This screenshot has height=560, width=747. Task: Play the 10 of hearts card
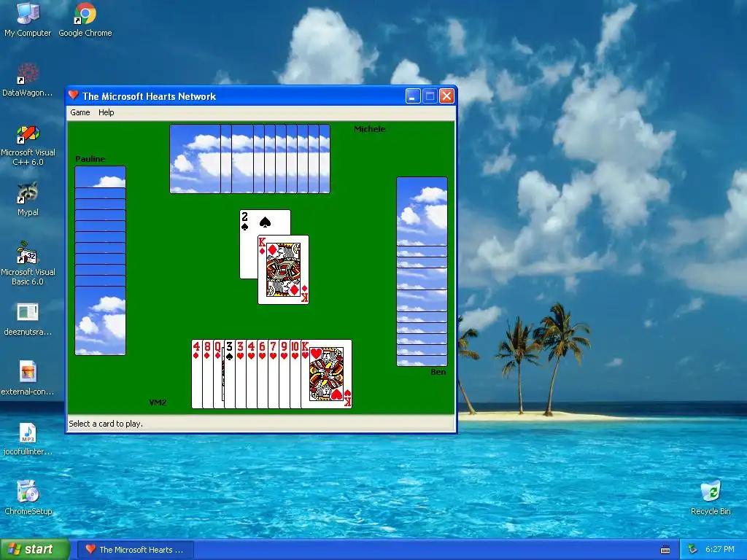tap(295, 374)
